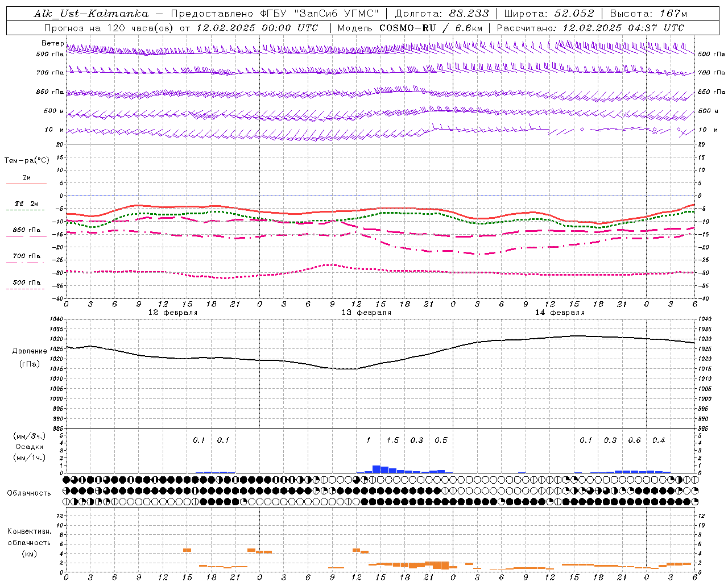Select the model label COSMO-RU / 6.6км
Screen dimensions: 728x582
431,28
